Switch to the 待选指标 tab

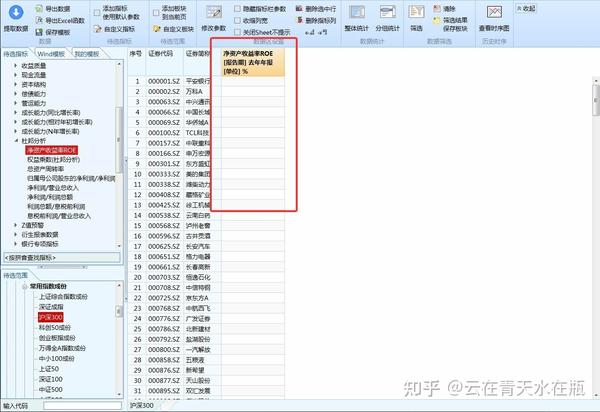(16, 54)
